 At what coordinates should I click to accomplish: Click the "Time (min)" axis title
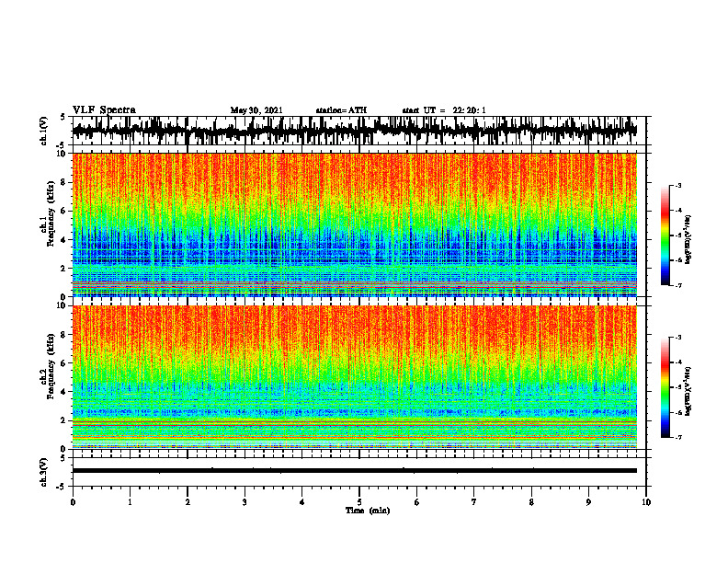pos(368,511)
